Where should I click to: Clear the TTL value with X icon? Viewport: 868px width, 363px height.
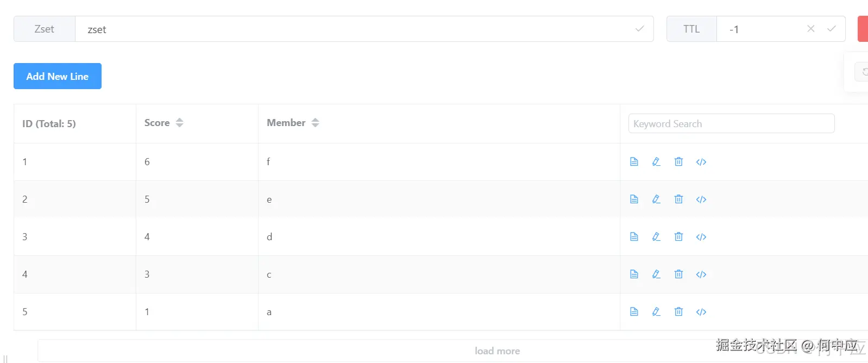pos(810,29)
